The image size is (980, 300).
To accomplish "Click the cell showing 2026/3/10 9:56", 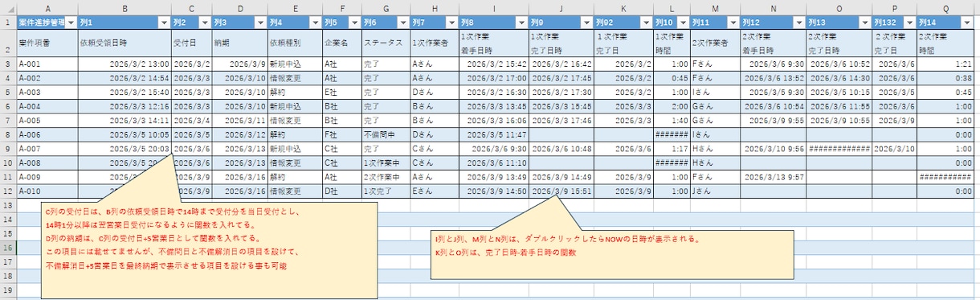I will point(774,148).
